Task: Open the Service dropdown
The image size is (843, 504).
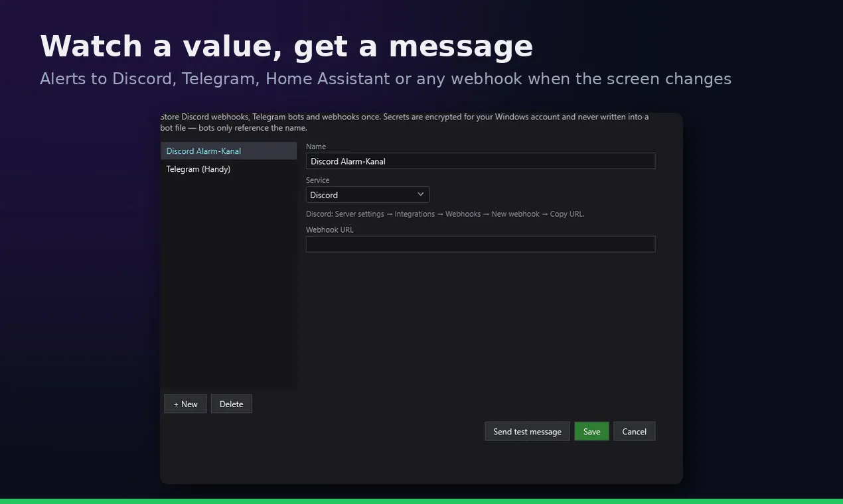Action: tap(368, 195)
